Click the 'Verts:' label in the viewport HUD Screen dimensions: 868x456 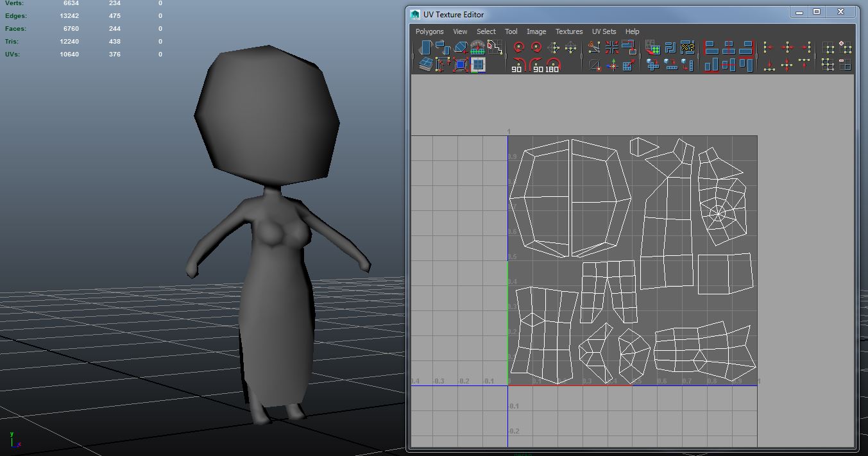pyautogui.click(x=15, y=3)
